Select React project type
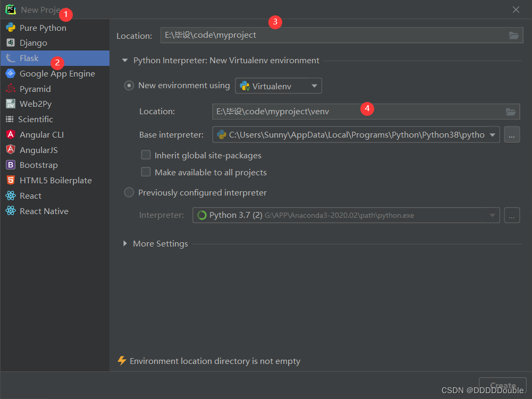 pos(55,196)
